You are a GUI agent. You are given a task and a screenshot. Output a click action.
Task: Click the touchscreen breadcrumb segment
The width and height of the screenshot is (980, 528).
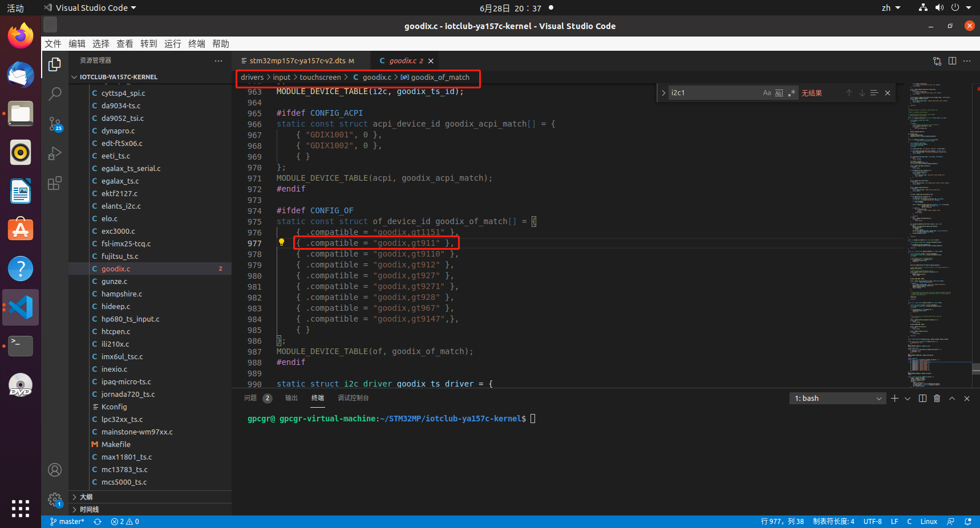tap(320, 78)
